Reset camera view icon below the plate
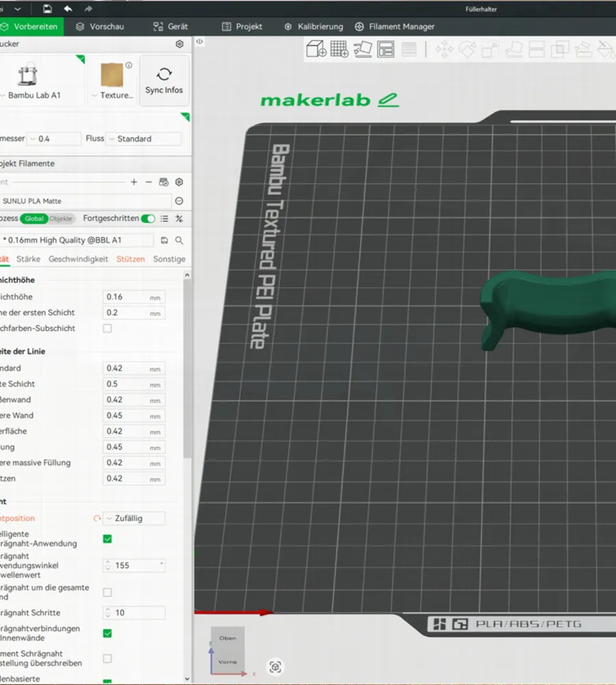616x685 pixels. click(x=275, y=667)
